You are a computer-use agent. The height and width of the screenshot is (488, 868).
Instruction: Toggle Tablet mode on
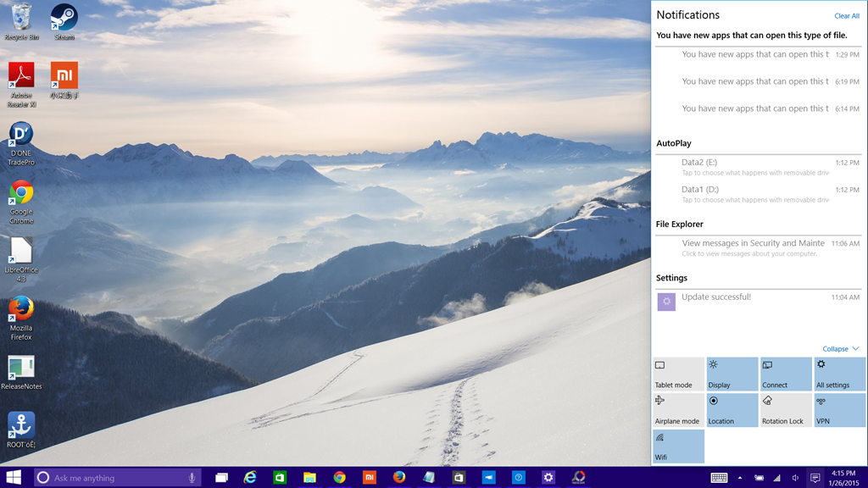point(677,374)
